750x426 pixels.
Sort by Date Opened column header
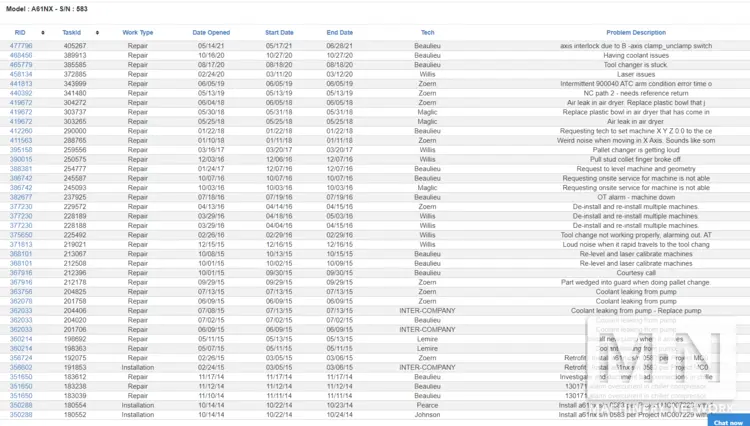[211, 33]
